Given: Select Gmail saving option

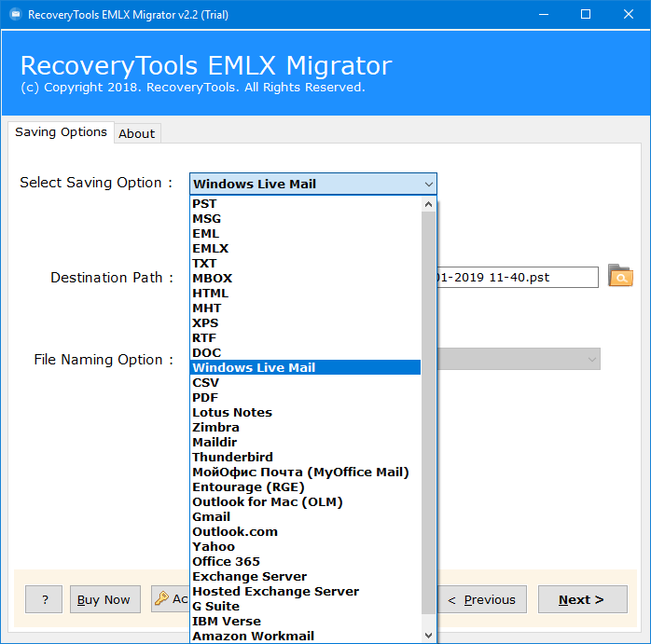Looking at the screenshot, I should click(x=305, y=517).
